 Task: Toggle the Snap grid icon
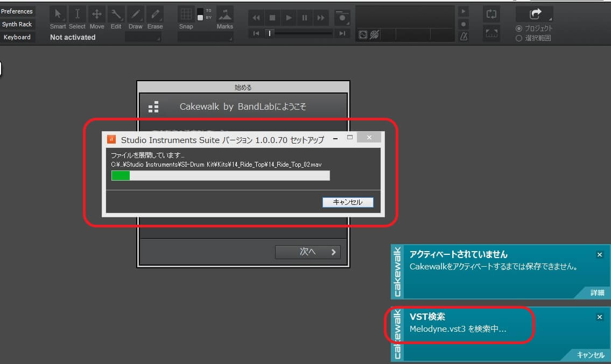[186, 15]
